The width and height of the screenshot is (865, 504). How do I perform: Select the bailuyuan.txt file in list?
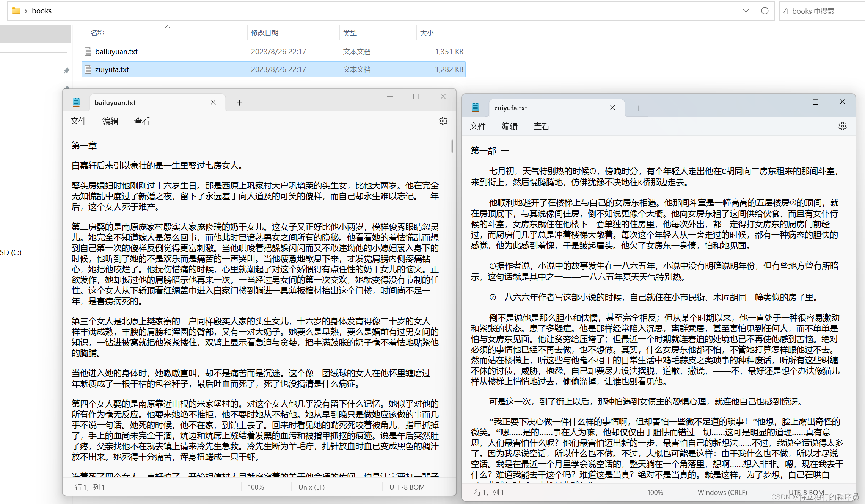116,52
